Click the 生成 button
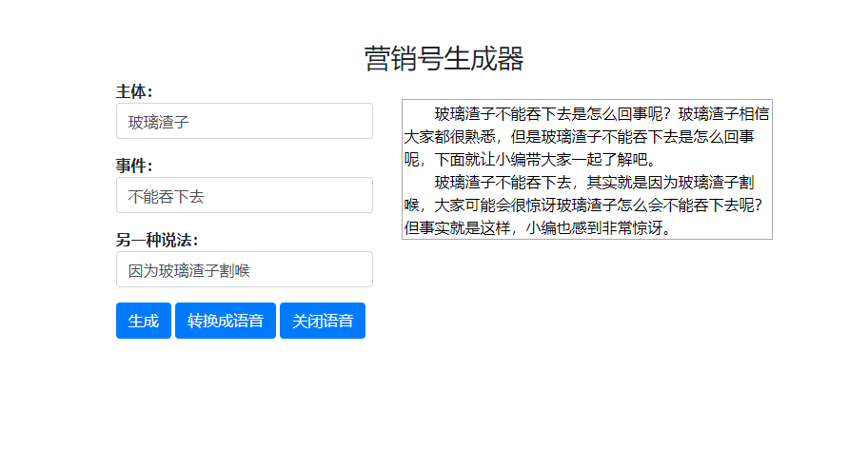This screenshot has width=868, height=450. pos(144,321)
